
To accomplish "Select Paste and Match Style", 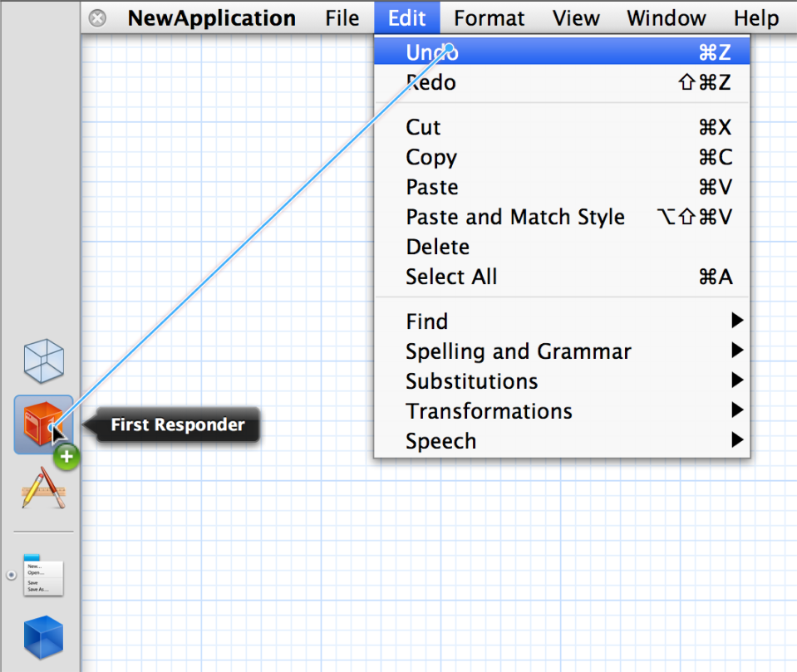I will point(515,217).
